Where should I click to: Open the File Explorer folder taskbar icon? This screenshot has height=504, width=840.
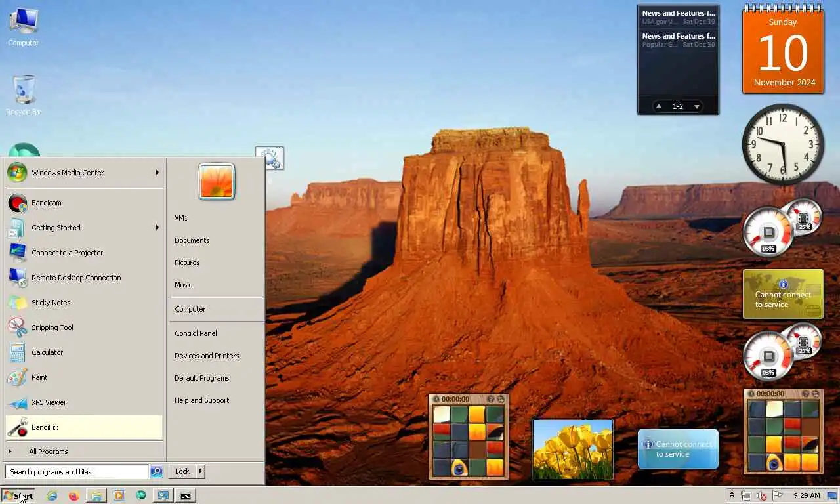coord(96,495)
